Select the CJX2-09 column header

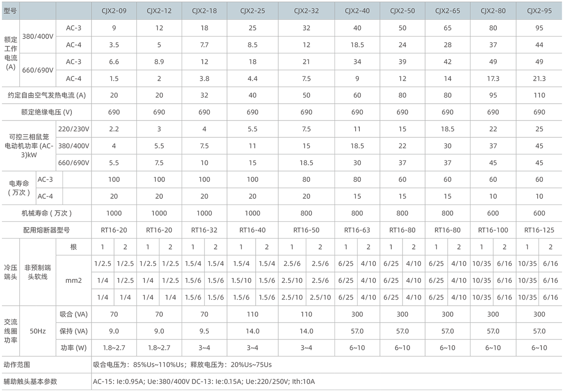[x=115, y=9]
